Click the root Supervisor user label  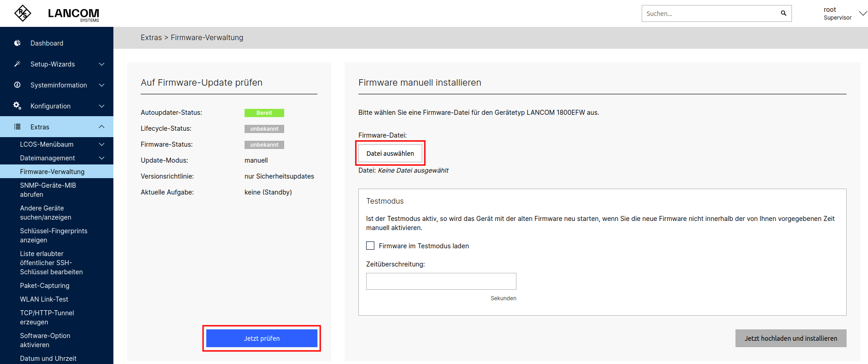(x=837, y=14)
